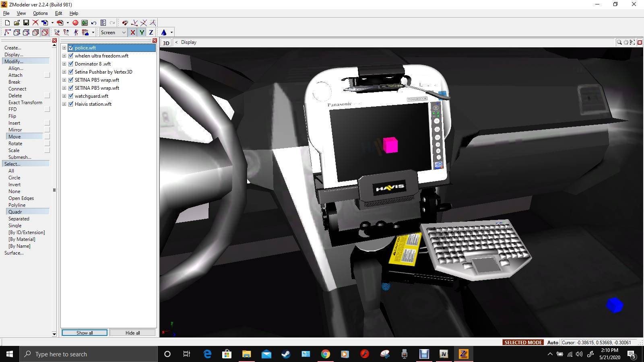Expand the police.wft tree node

pyautogui.click(x=64, y=48)
